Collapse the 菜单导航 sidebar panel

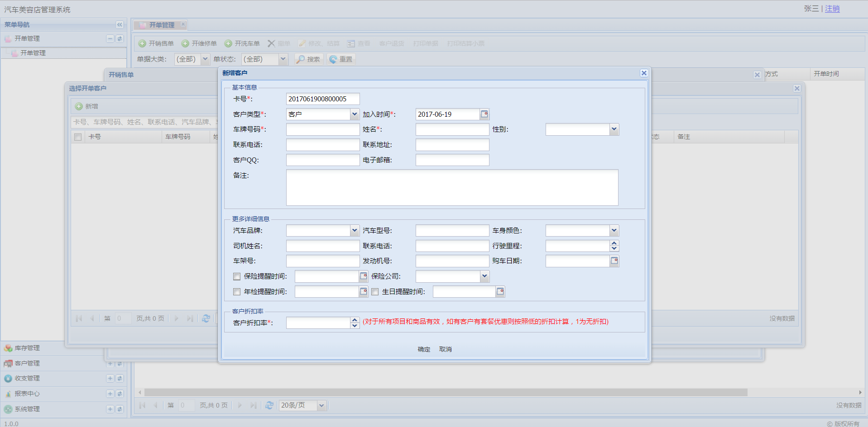120,24
